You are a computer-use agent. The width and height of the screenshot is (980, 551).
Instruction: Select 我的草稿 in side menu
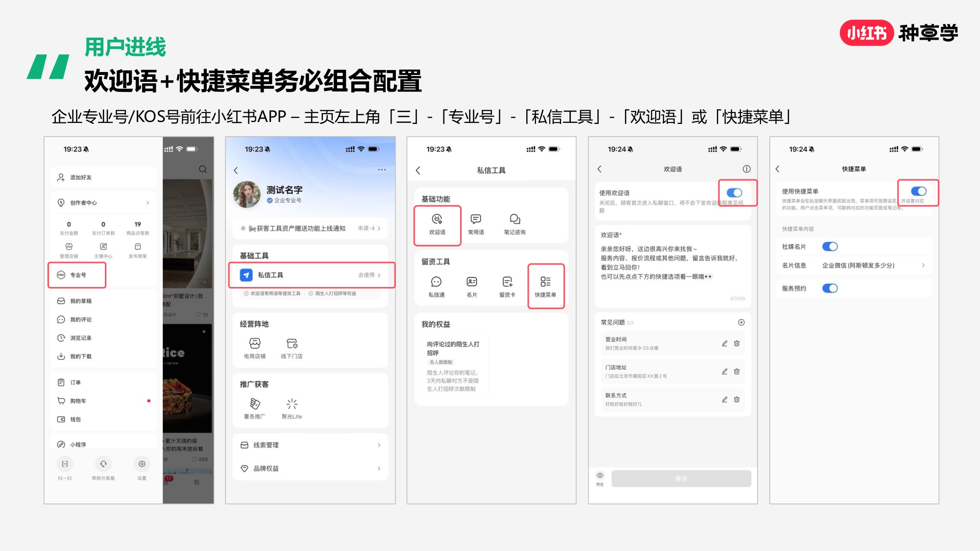(103, 301)
